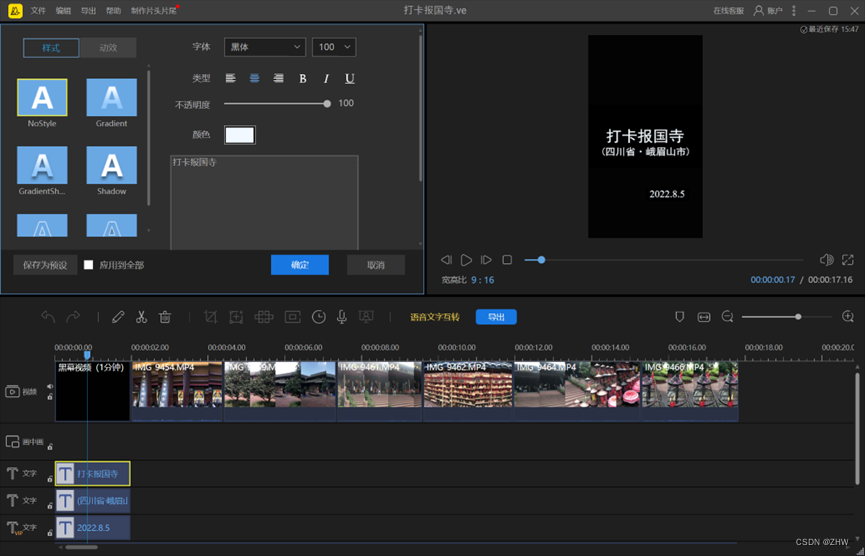
Task: Switch to the 动效 tab
Action: (x=108, y=48)
